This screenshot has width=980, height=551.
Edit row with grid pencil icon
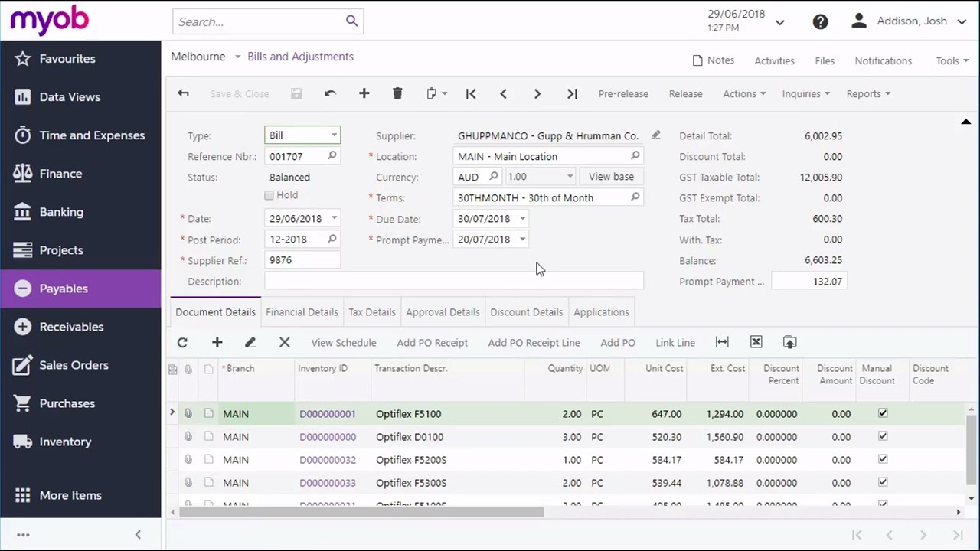pyautogui.click(x=250, y=342)
